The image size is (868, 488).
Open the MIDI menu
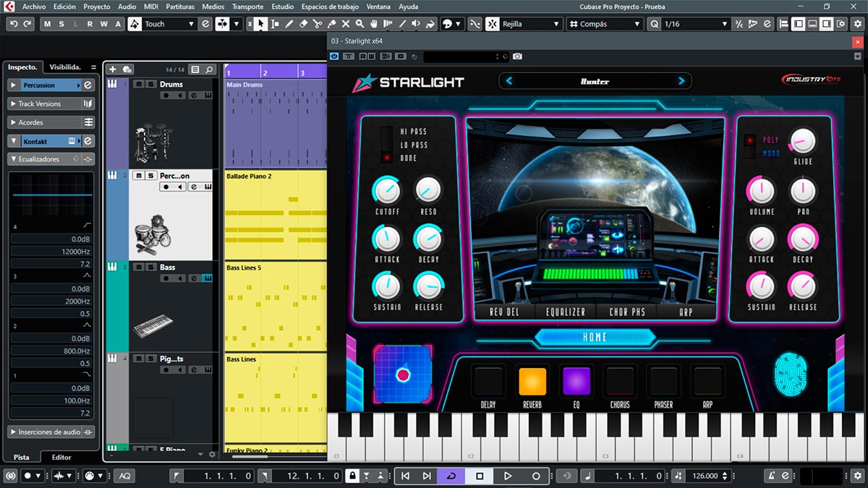[x=151, y=7]
